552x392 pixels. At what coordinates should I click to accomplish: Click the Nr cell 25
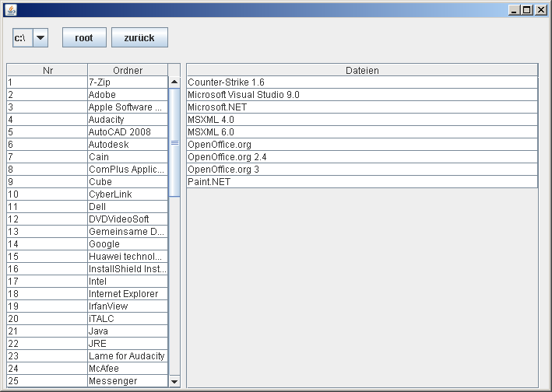[47, 381]
